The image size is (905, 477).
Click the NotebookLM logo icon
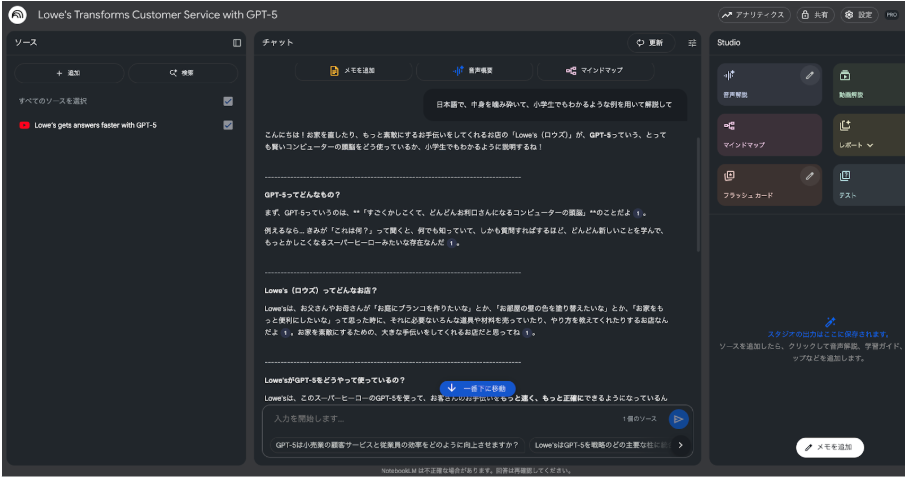[x=17, y=15]
